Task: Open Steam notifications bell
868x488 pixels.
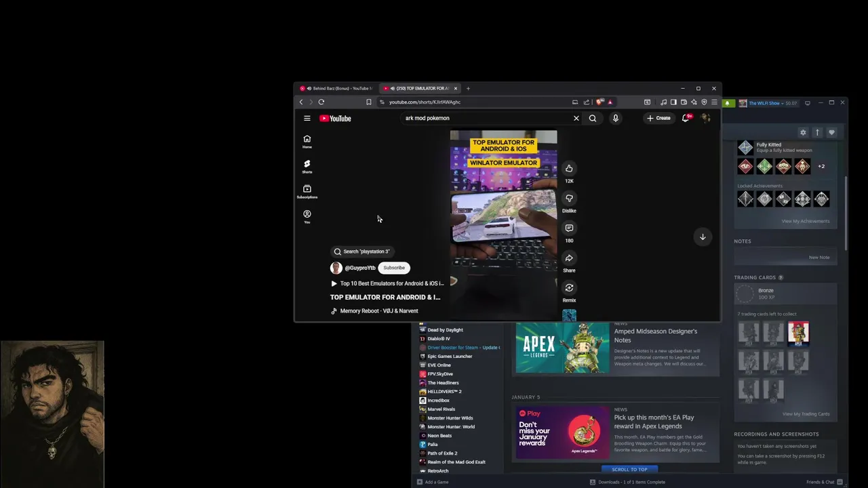Action: (x=728, y=103)
